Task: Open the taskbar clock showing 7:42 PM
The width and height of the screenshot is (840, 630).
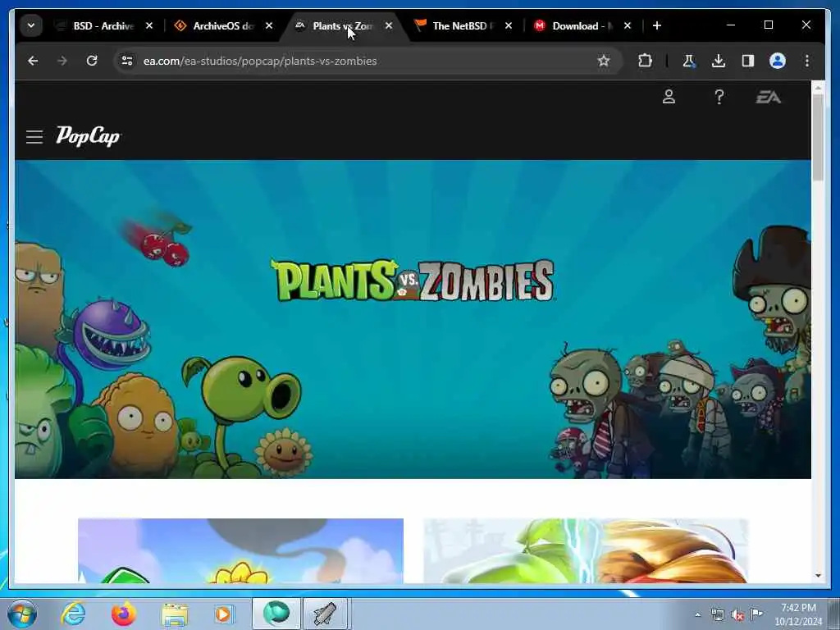Action: tap(798, 614)
